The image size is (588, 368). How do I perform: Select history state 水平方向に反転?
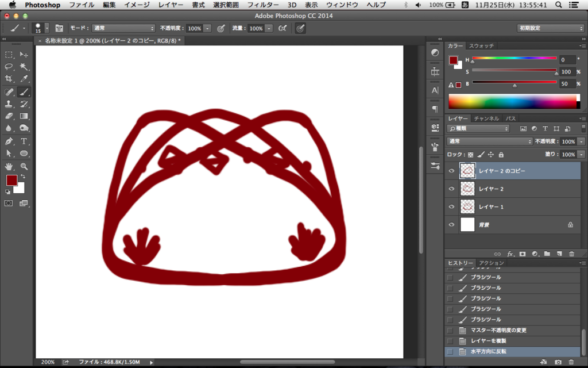[513, 351]
